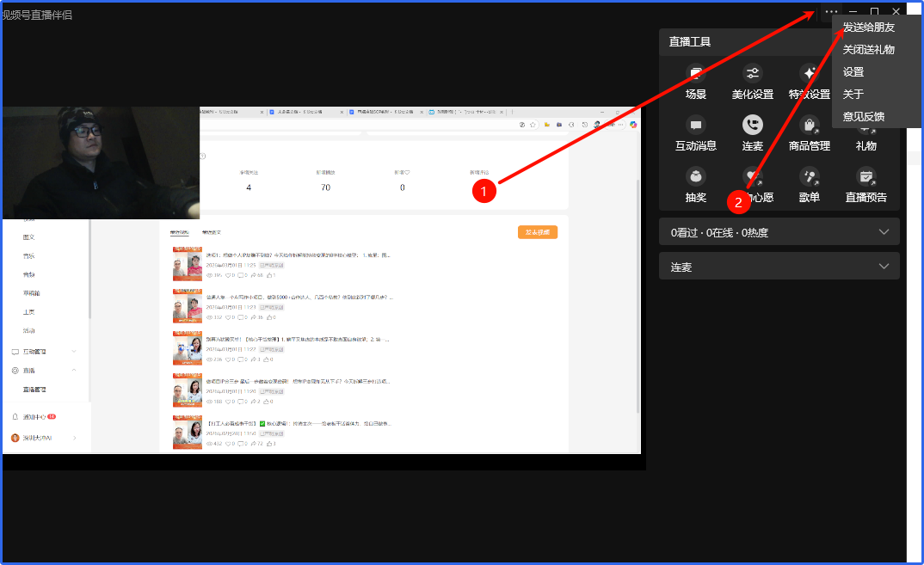Expand the 连麦 panel chevron
Image resolution: width=924 pixels, height=565 pixels.
pyautogui.click(x=884, y=267)
